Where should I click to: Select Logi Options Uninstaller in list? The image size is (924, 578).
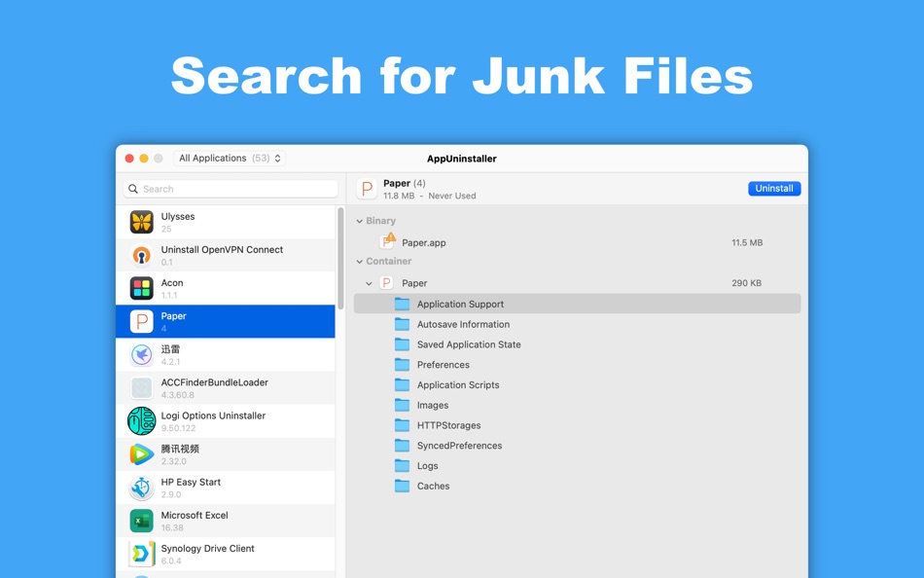[x=226, y=421]
